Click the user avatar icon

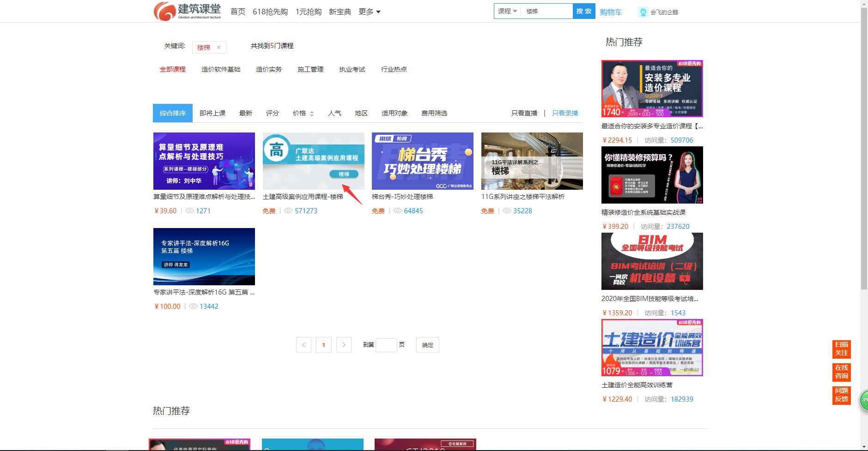643,12
